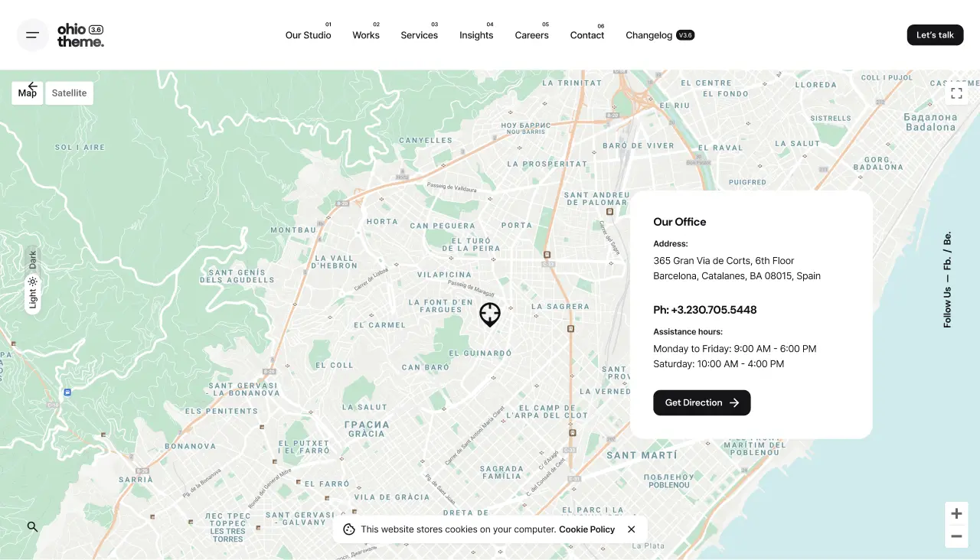Click the cookie icon in the notice

pyautogui.click(x=349, y=529)
